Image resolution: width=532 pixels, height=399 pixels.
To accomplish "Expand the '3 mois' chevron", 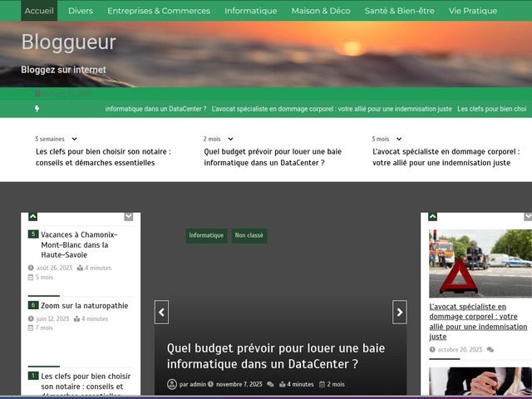I will coord(400,140).
